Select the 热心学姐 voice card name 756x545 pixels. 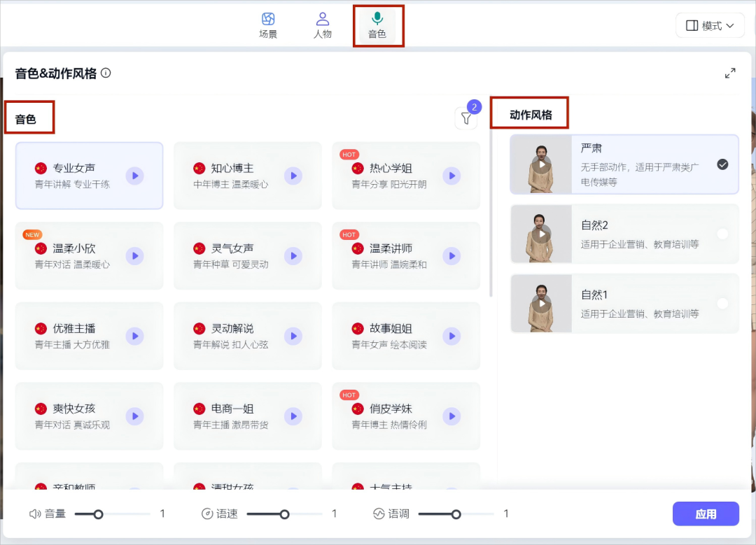point(391,168)
